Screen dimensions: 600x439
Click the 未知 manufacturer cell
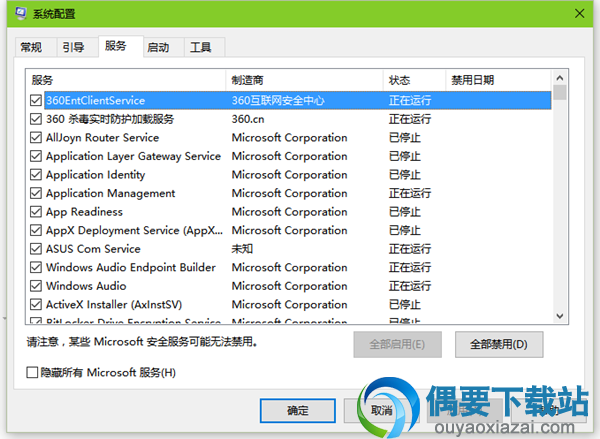(x=242, y=249)
